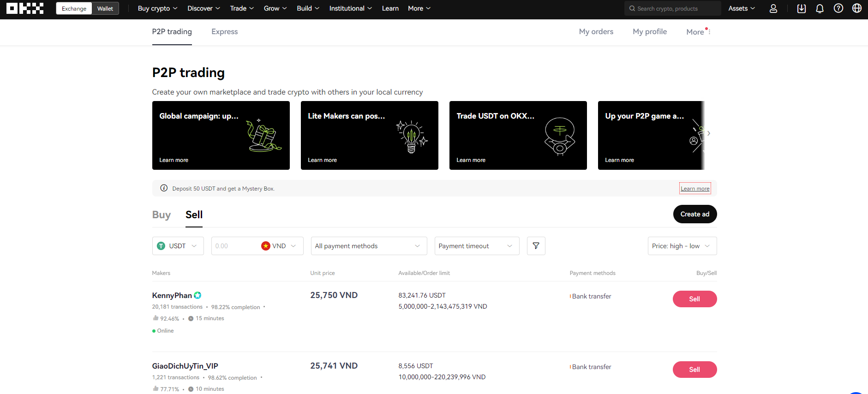This screenshot has height=394, width=868.
Task: Open Price: high - low sort dropdown
Action: 682,246
